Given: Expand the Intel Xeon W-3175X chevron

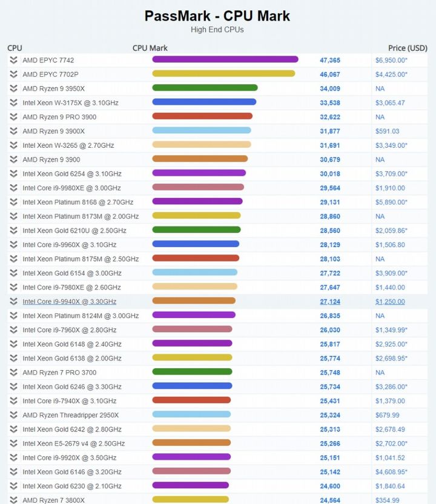Looking at the screenshot, I should (13, 102).
